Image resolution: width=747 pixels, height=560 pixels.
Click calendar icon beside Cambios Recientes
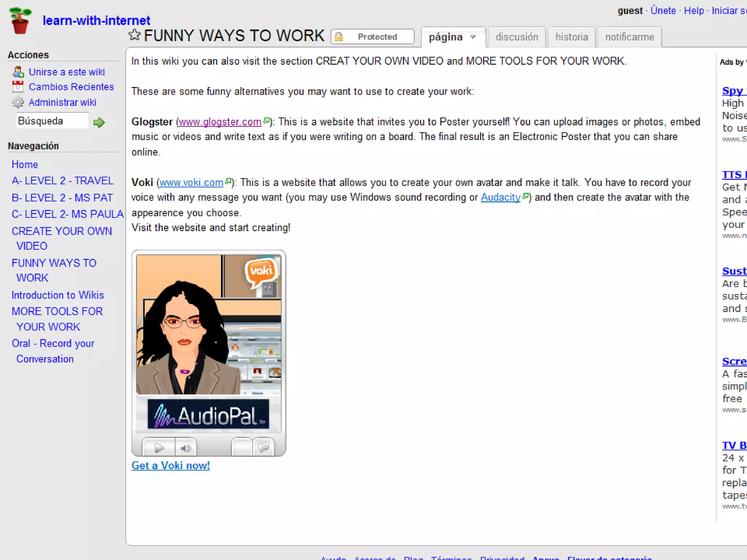point(18,87)
